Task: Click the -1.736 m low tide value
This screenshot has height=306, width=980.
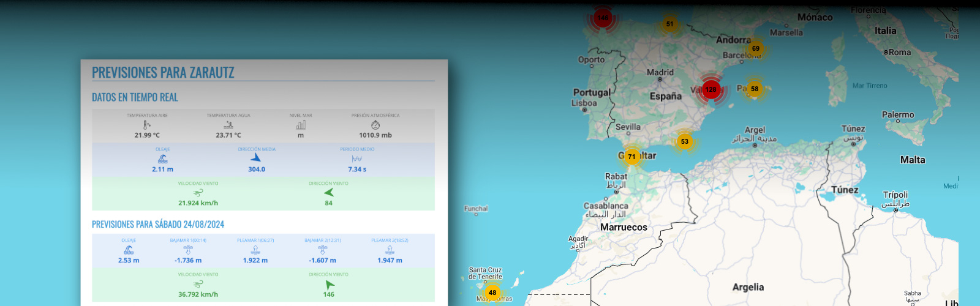Action: click(188, 261)
